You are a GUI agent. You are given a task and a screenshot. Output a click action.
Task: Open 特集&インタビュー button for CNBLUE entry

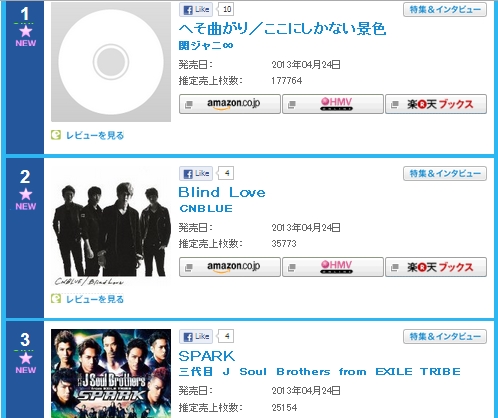click(x=445, y=174)
